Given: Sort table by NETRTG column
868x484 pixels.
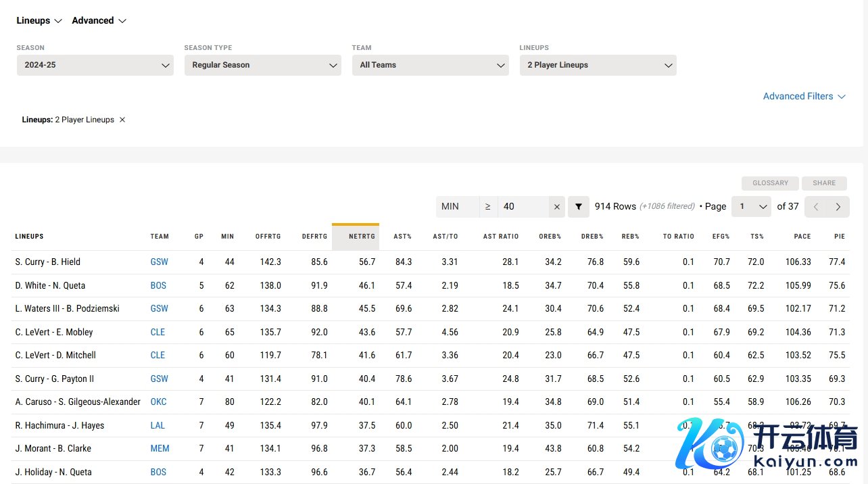Looking at the screenshot, I should click(x=362, y=237).
